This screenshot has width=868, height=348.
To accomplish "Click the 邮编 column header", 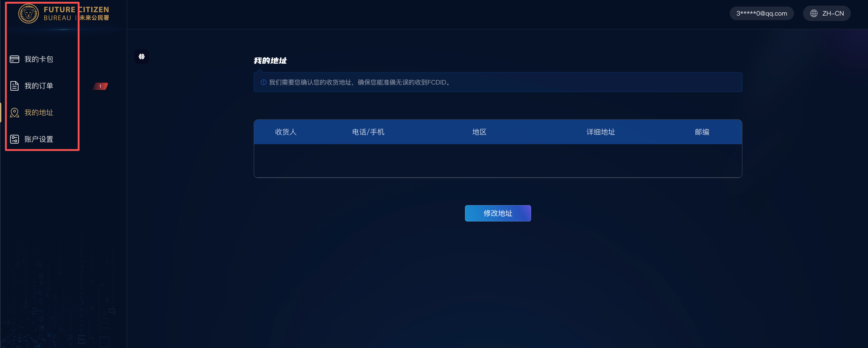I will [701, 132].
